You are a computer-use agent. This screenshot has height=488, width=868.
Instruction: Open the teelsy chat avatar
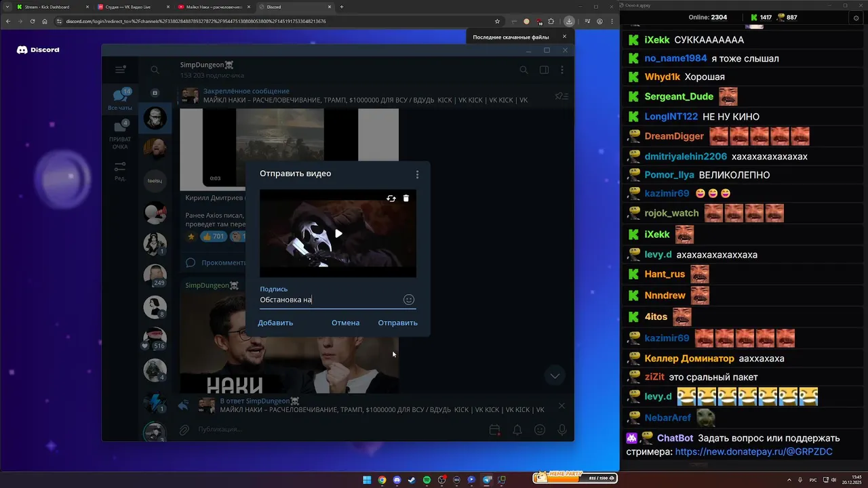point(155,181)
